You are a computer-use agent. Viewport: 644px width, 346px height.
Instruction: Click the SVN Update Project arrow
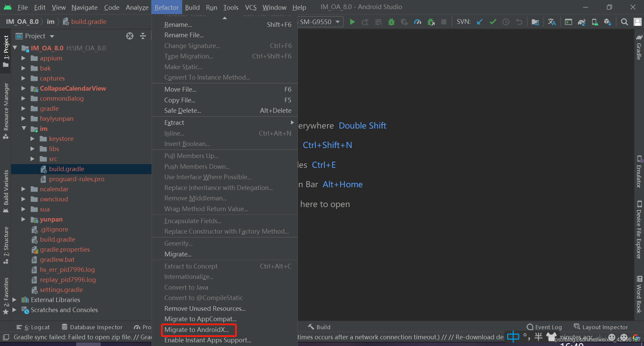click(480, 22)
